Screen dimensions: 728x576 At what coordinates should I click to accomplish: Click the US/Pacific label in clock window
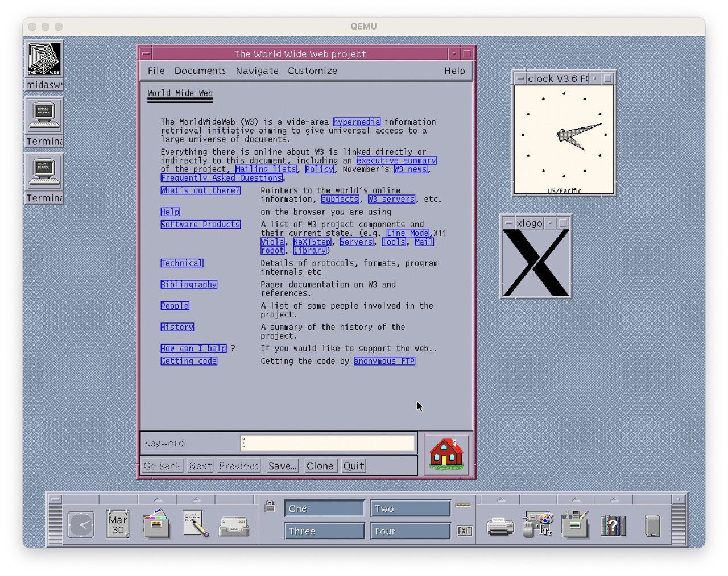[x=564, y=191]
